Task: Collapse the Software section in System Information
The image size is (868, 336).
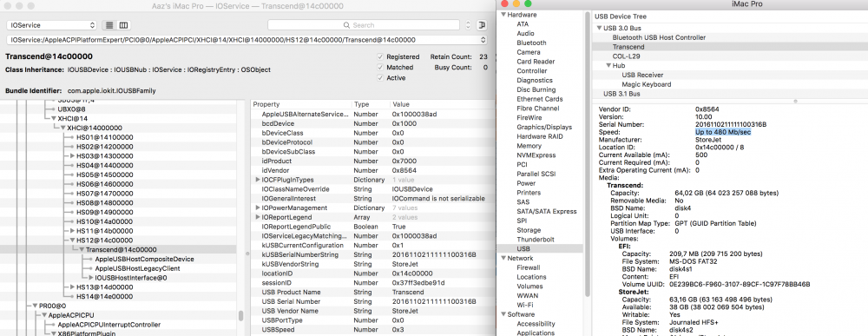Action: [503, 314]
